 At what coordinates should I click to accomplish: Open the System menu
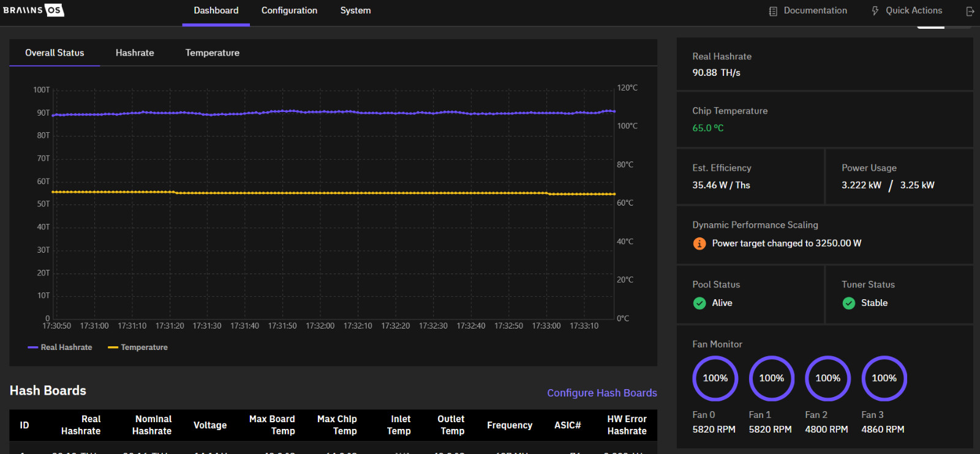pyautogui.click(x=356, y=11)
